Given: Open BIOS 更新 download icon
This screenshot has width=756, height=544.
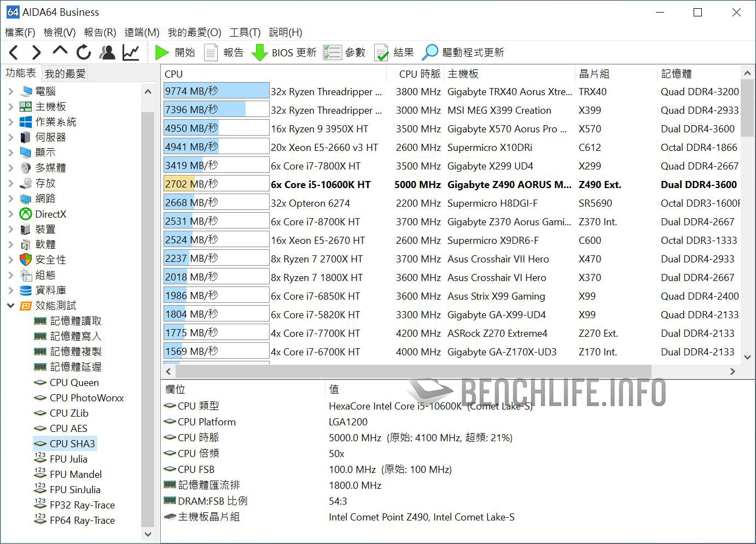Looking at the screenshot, I should [259, 52].
